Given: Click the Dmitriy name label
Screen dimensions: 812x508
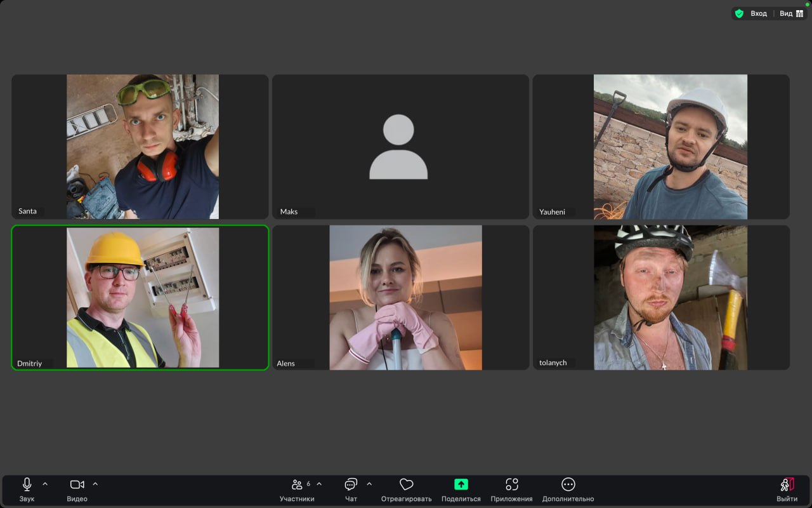Looking at the screenshot, I should point(29,363).
